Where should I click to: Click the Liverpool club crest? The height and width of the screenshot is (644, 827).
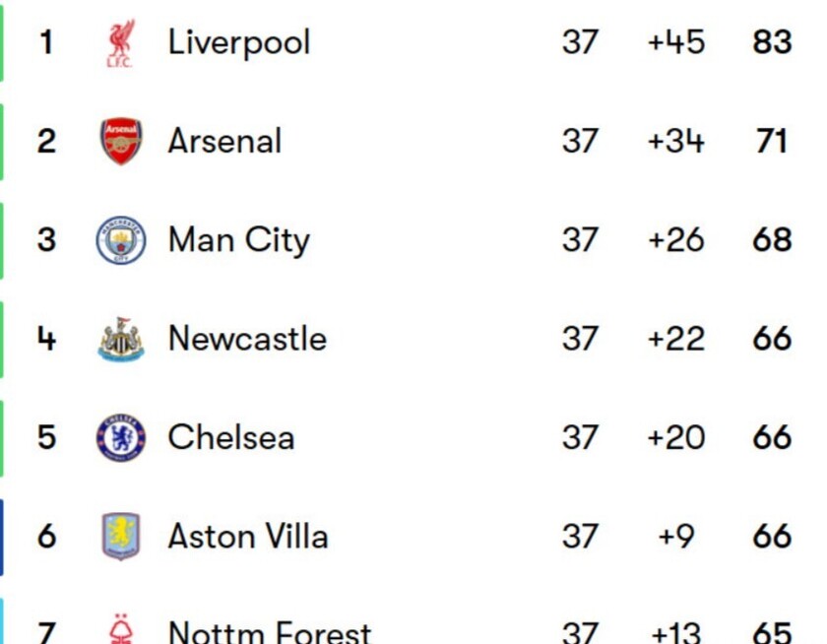120,43
